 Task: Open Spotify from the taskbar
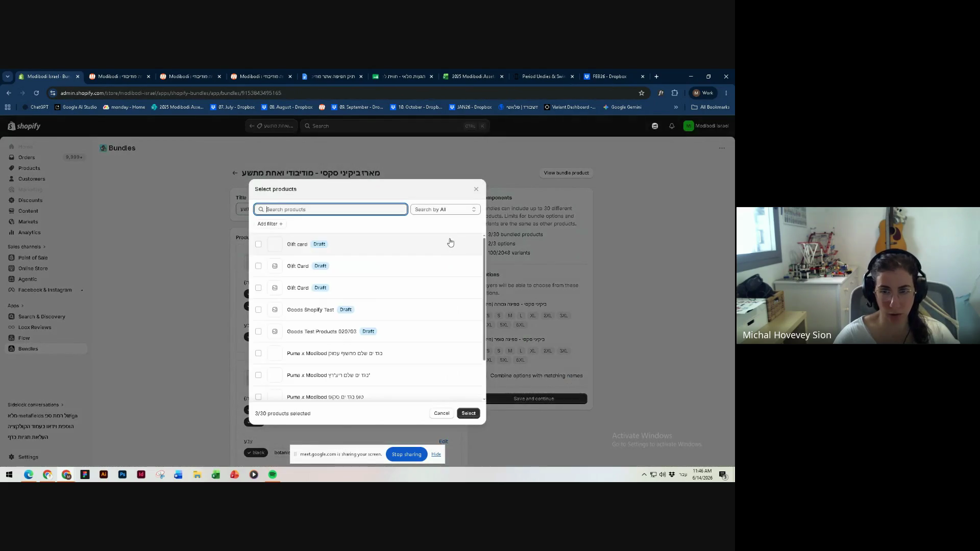pos(273,474)
